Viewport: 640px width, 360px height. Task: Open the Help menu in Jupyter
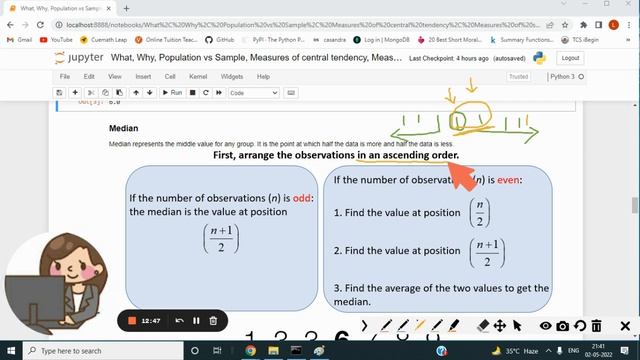tap(263, 76)
